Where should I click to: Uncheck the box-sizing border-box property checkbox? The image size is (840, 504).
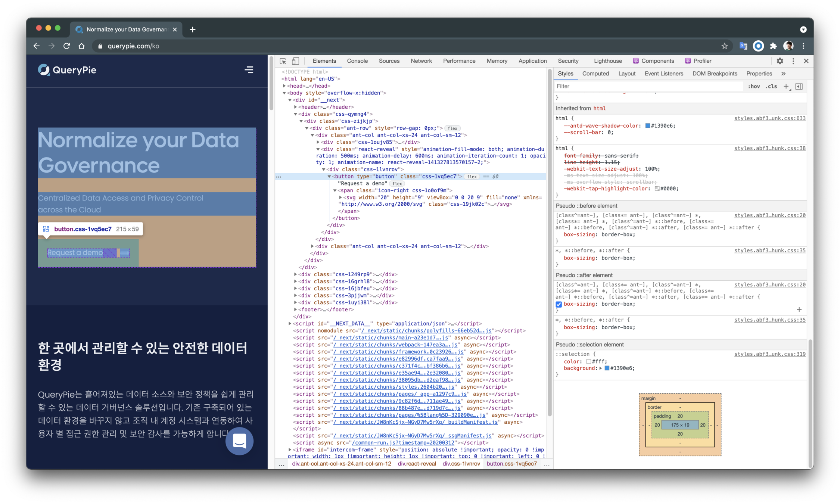tap(559, 304)
